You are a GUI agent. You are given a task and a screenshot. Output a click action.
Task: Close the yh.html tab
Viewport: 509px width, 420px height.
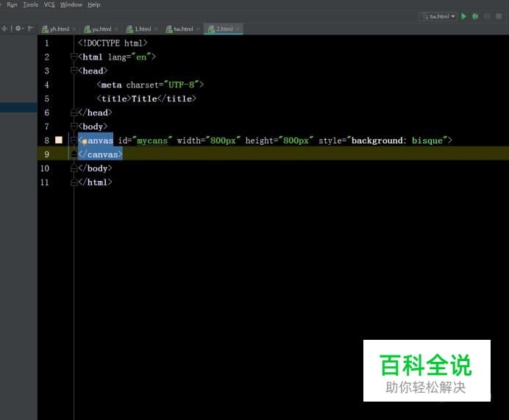pos(74,29)
